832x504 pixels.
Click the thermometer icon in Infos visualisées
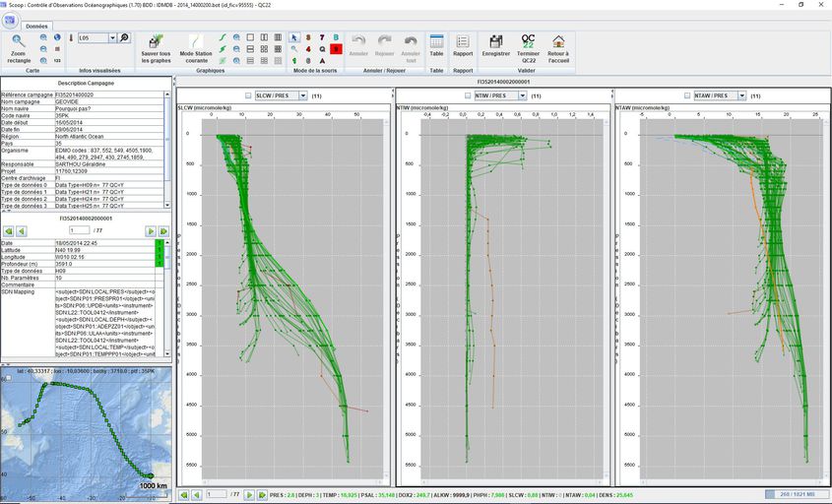coord(71,38)
